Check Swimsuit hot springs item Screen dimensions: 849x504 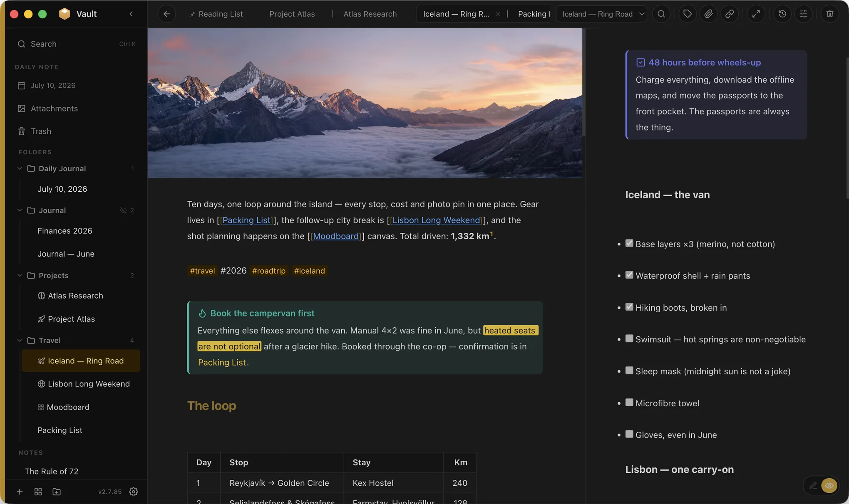point(629,338)
